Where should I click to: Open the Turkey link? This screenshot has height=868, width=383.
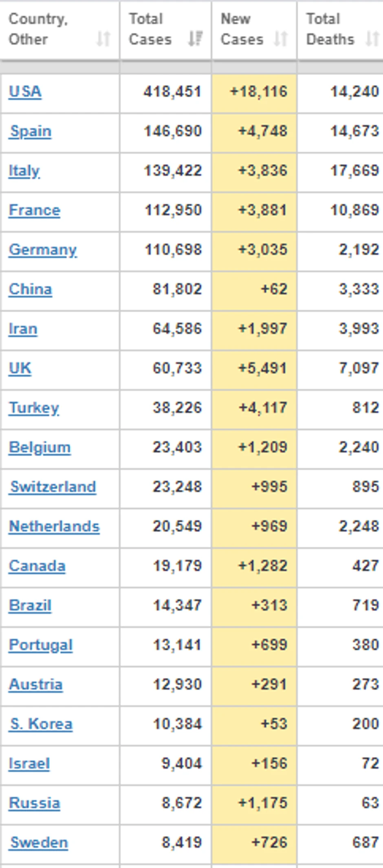(34, 408)
